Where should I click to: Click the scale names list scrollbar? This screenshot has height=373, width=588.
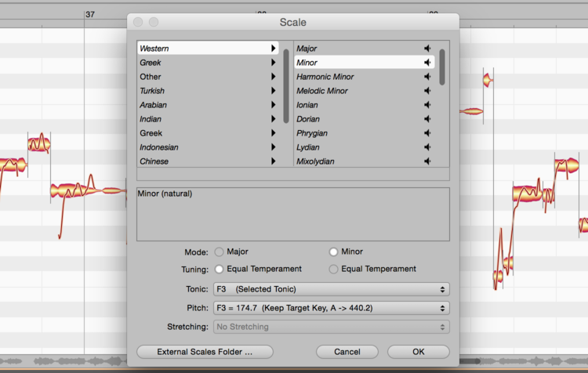(442, 68)
